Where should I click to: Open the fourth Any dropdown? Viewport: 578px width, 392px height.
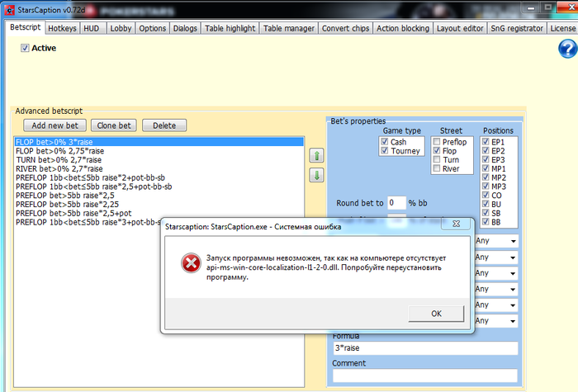click(496, 289)
